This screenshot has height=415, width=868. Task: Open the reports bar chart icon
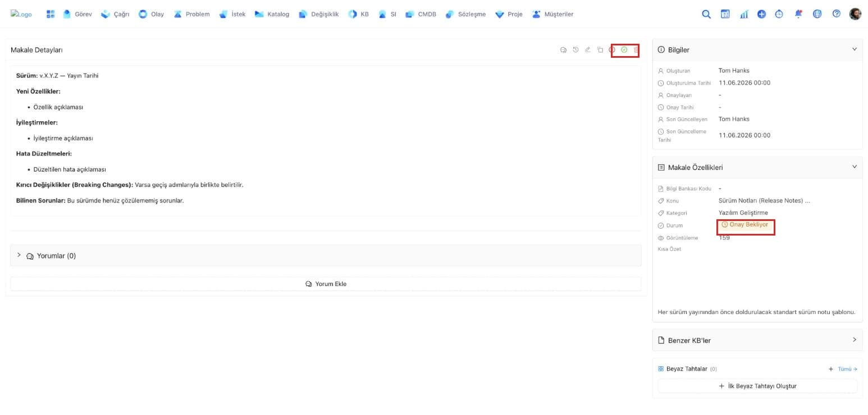[744, 14]
